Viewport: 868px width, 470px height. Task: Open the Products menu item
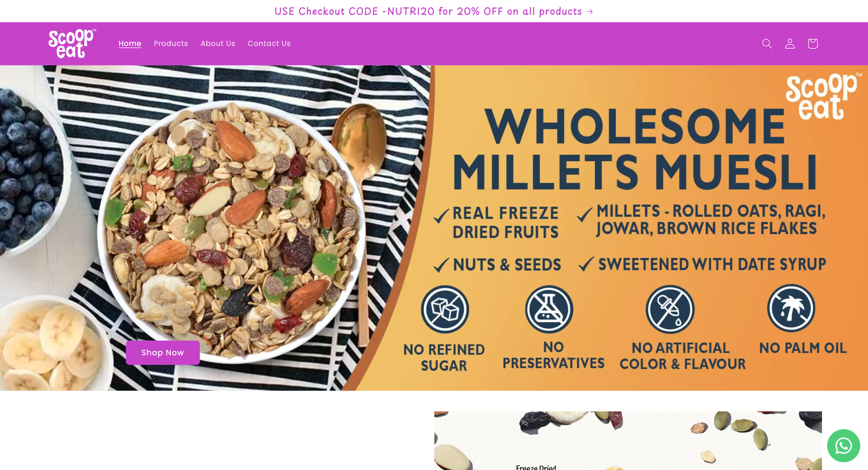coord(171,43)
